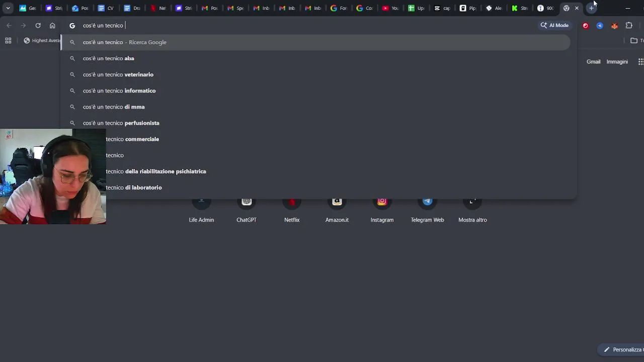The image size is (644, 362).
Task: Switch to the Gmail "Spe" tab
Action: click(x=235, y=8)
